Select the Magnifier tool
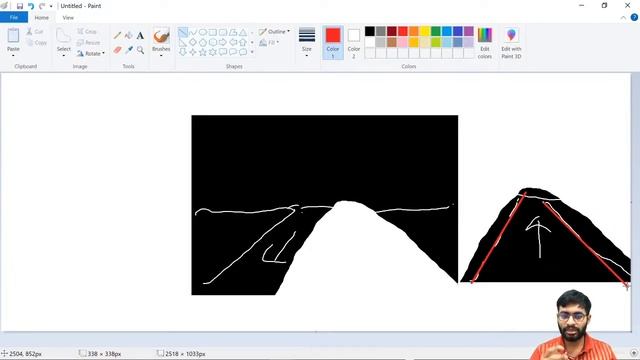This screenshot has width=640, height=360. click(140, 50)
